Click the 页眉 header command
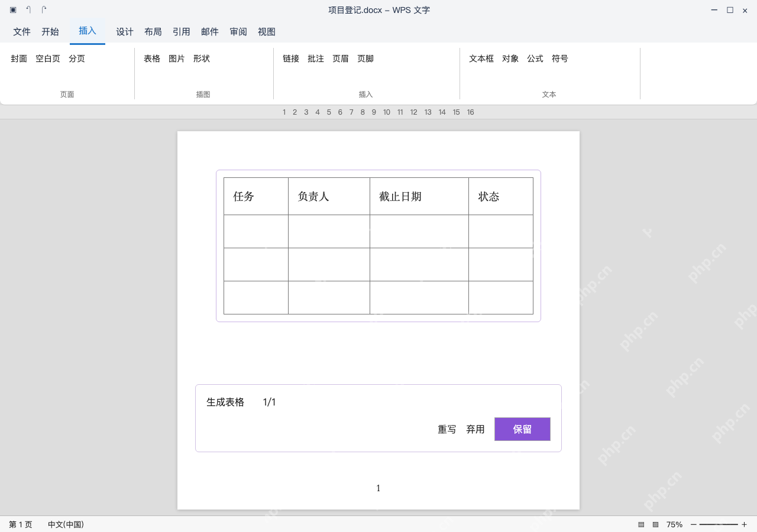Screen dimensions: 757x532 pyautogui.click(x=341, y=59)
